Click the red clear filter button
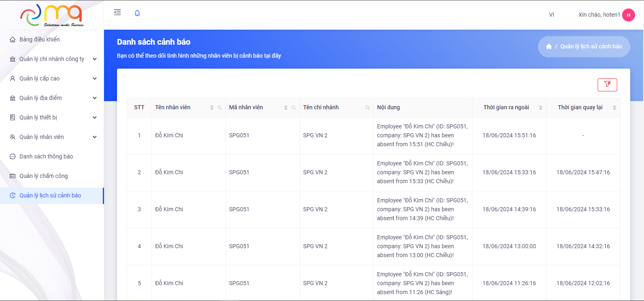The height and width of the screenshot is (301, 644). [x=607, y=84]
